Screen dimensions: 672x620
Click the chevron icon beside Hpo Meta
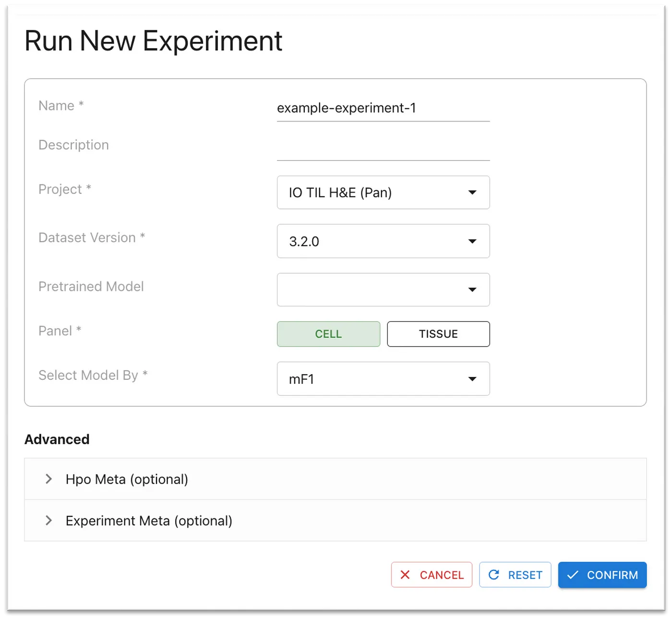click(x=48, y=479)
